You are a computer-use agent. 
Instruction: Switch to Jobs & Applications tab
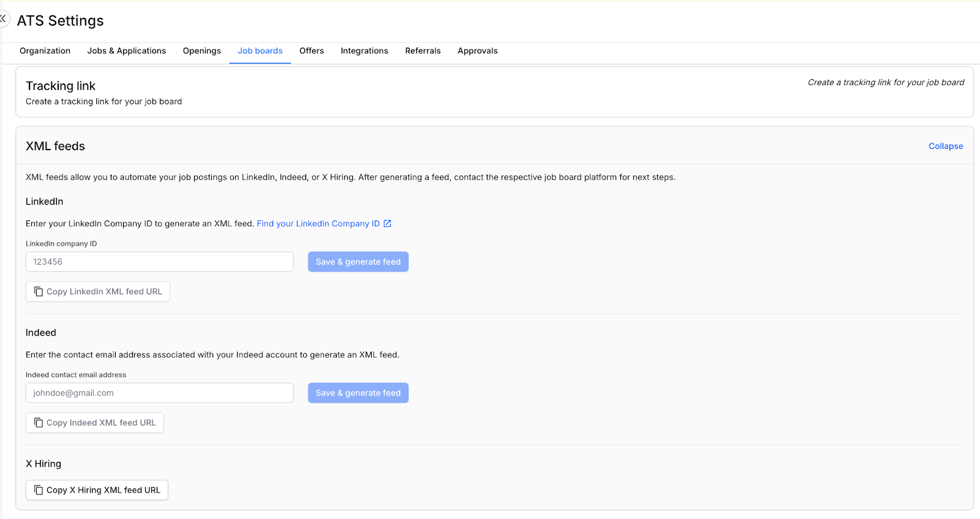[126, 51]
